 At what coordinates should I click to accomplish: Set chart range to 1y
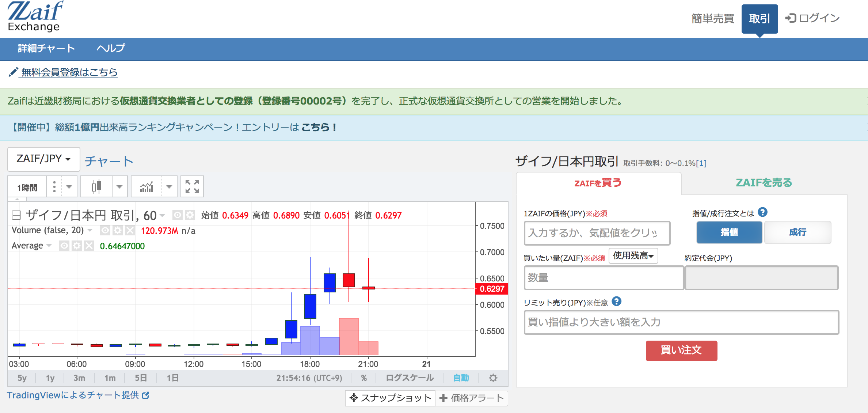pos(50,378)
